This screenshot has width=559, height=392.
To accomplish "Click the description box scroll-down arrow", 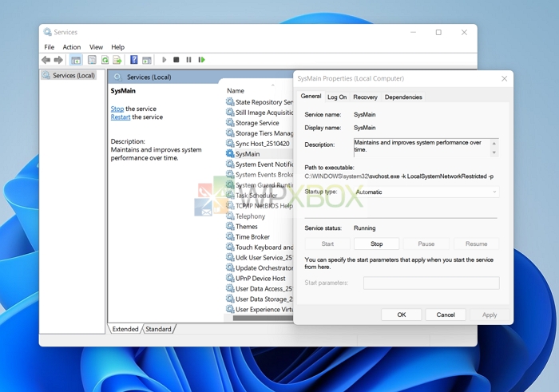I will coord(494,152).
